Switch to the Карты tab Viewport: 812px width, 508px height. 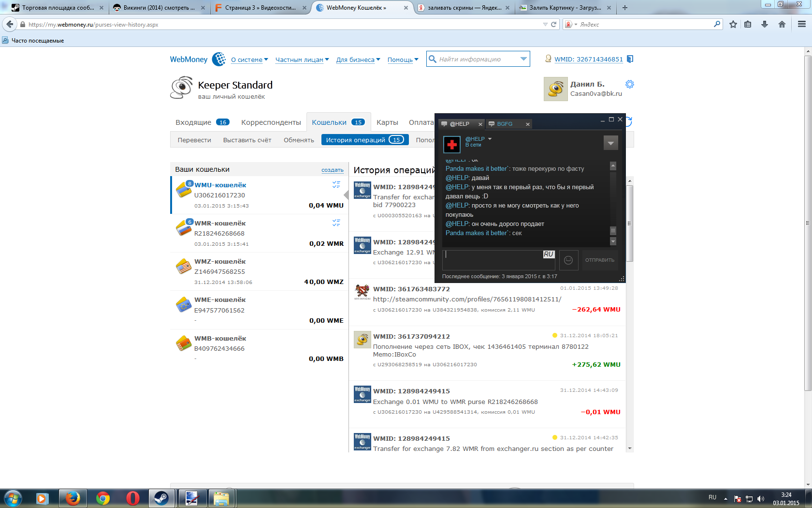[387, 122]
